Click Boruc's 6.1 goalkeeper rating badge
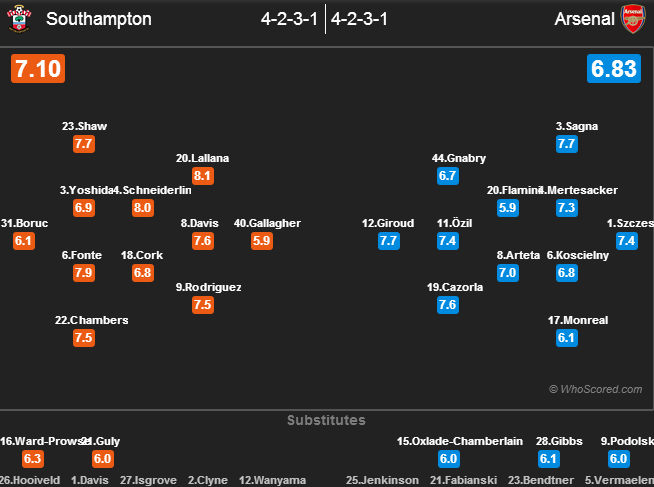This screenshot has width=654, height=487. tap(24, 241)
